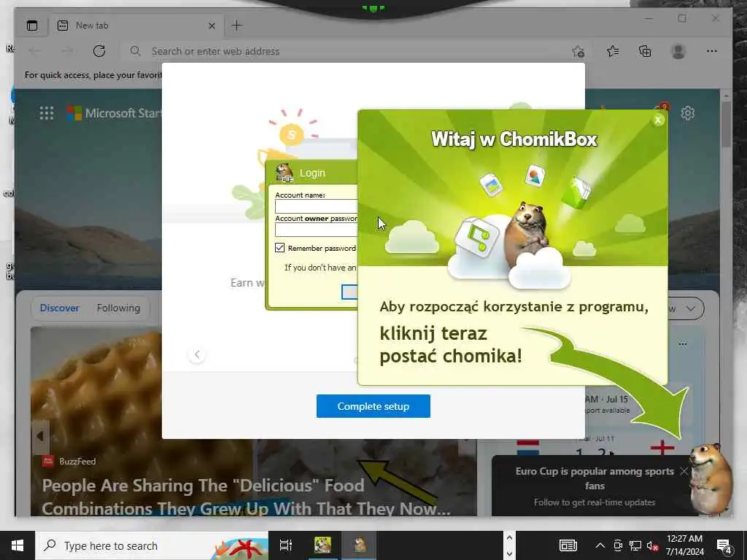The height and width of the screenshot is (560, 747).
Task: Click the ChomikBox Login dialog icon
Action: pyautogui.click(x=285, y=173)
